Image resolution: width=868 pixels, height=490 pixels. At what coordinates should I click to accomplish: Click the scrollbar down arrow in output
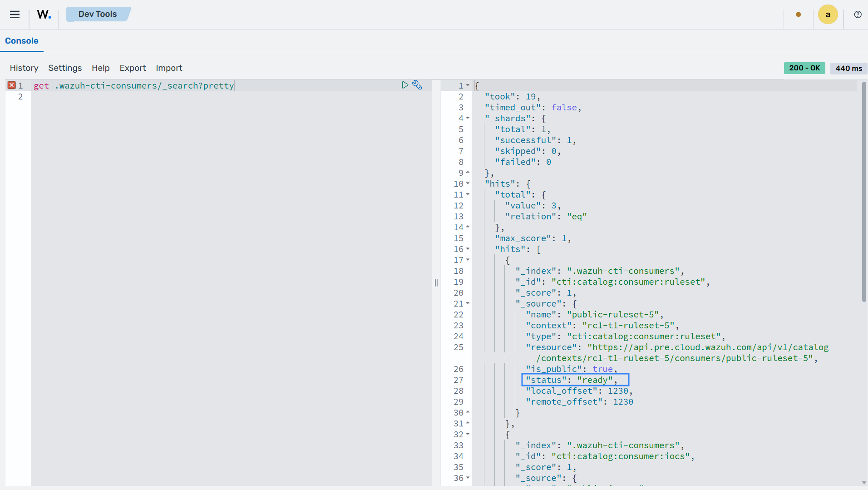[864, 482]
